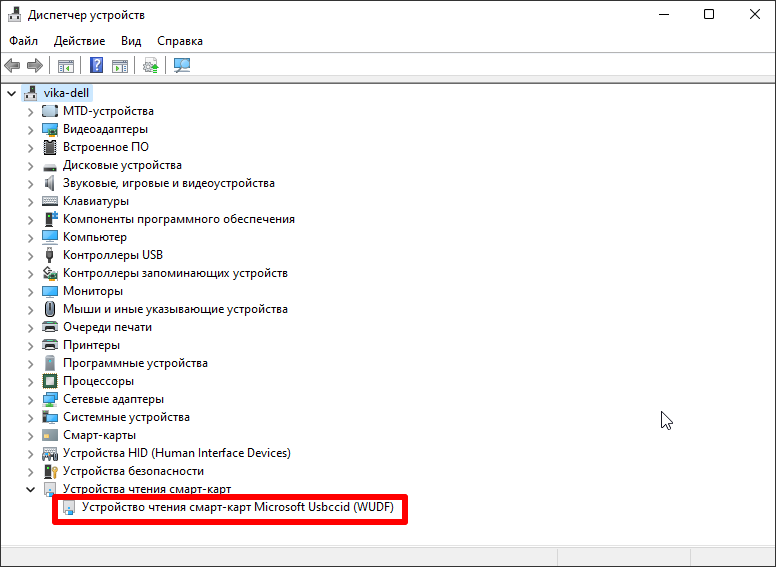Screen dimensions: 776x567
Task: Expand the Сетевые адаптеры category
Action: 30,400
